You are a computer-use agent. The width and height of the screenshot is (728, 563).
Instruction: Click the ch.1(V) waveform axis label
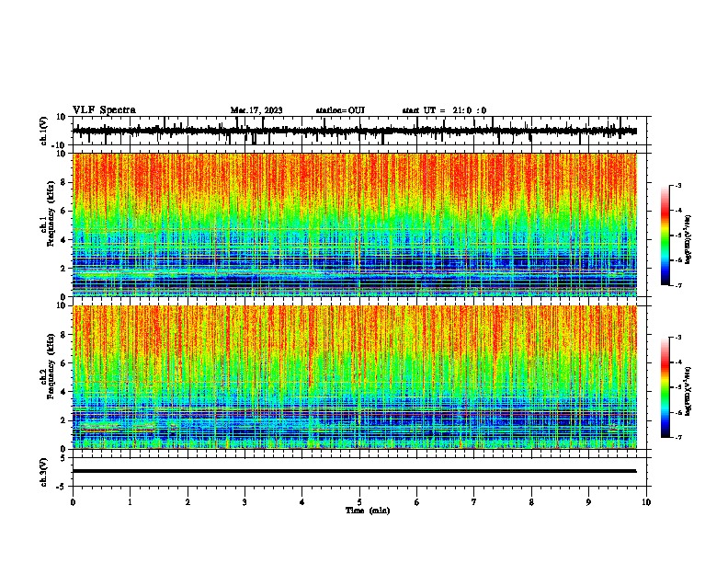click(x=44, y=131)
